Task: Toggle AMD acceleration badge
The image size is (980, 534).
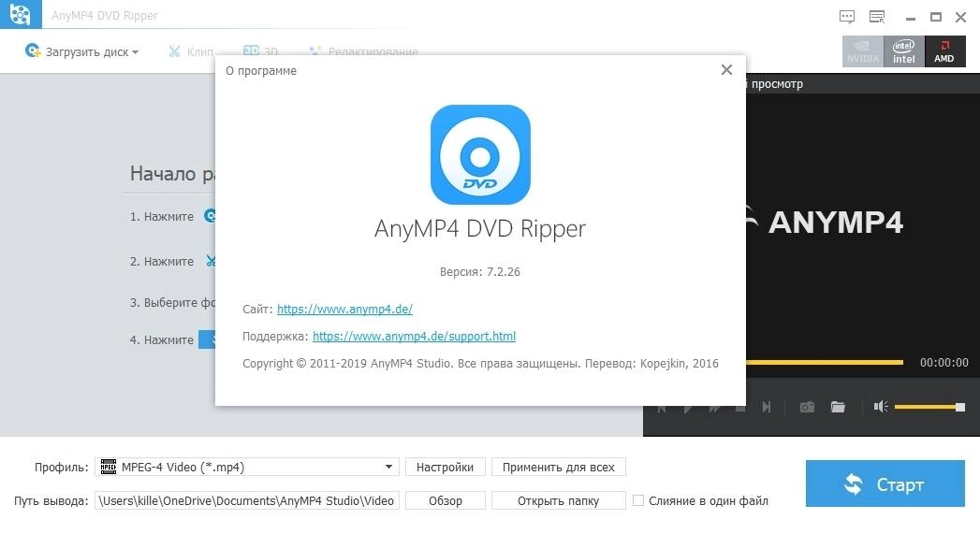Action: pyautogui.click(x=944, y=51)
